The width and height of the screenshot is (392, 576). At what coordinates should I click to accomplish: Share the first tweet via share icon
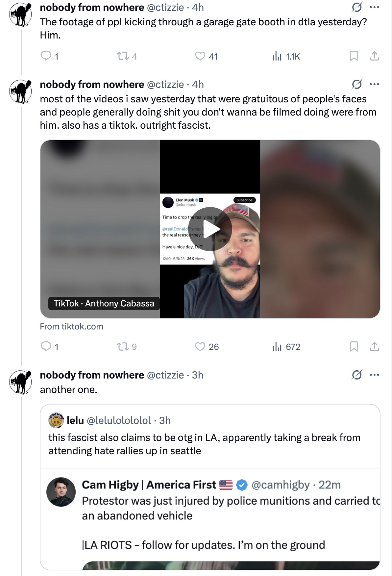(x=374, y=56)
